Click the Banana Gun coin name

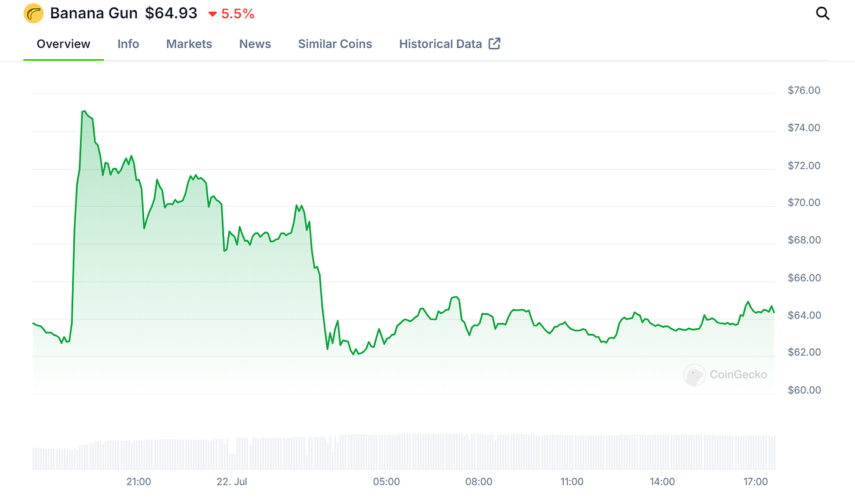tap(94, 13)
